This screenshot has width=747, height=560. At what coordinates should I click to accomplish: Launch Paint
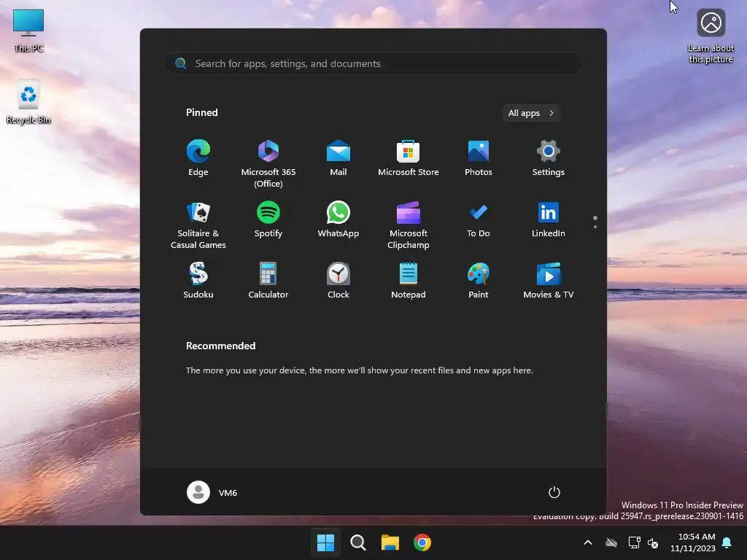(x=479, y=281)
